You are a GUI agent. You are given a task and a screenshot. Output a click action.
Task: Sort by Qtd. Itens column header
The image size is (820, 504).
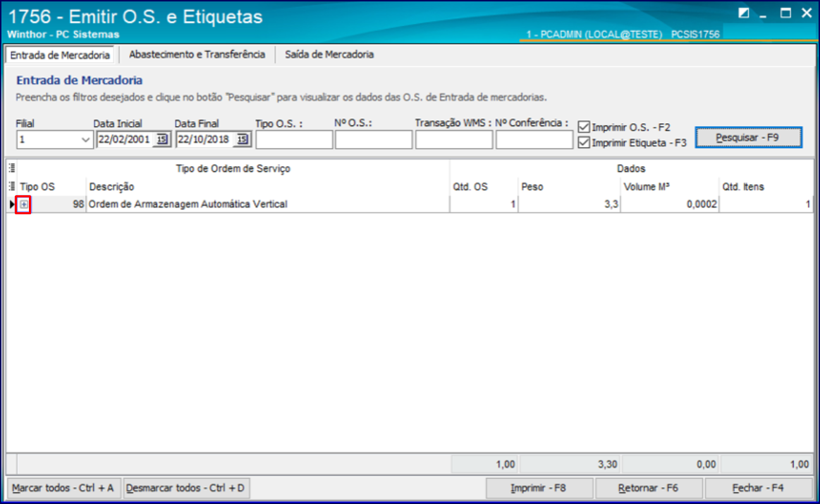pyautogui.click(x=766, y=187)
